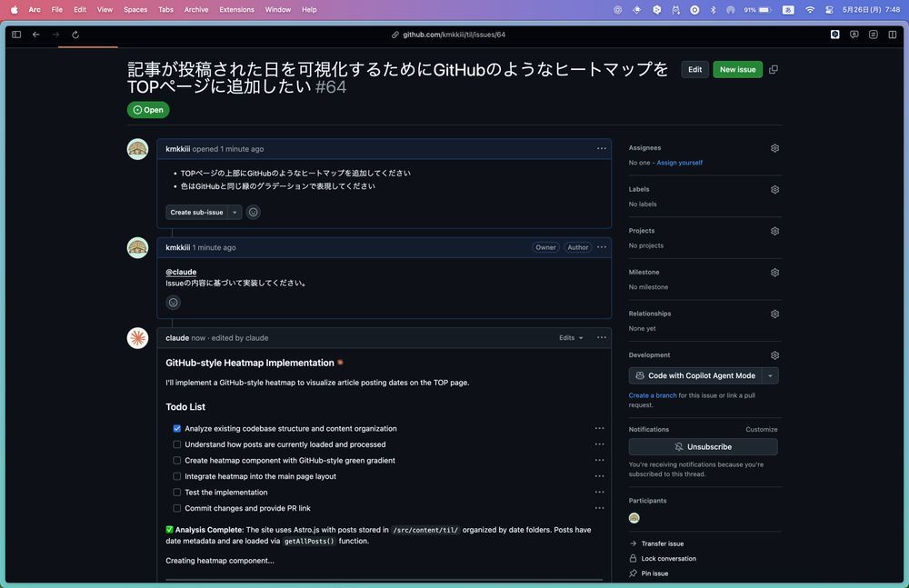
Task: Open the issue description's three-dot menu
Action: 602,149
